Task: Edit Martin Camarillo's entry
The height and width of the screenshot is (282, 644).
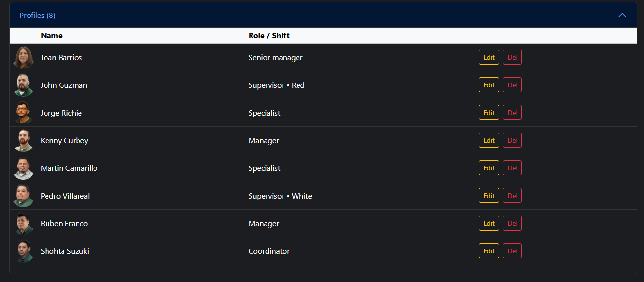Action: click(x=489, y=168)
